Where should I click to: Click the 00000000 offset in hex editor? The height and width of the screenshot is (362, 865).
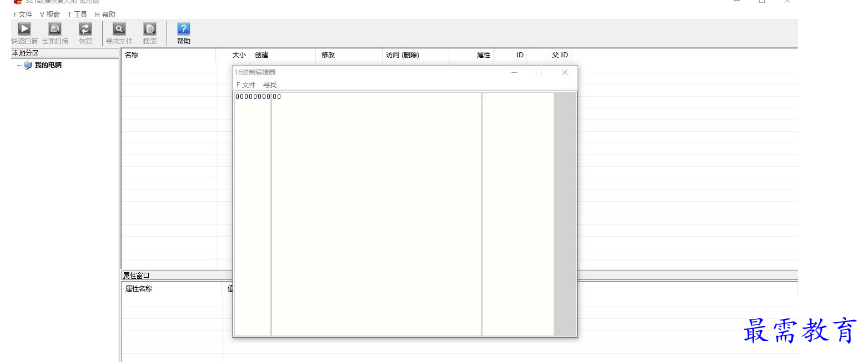pos(253,97)
